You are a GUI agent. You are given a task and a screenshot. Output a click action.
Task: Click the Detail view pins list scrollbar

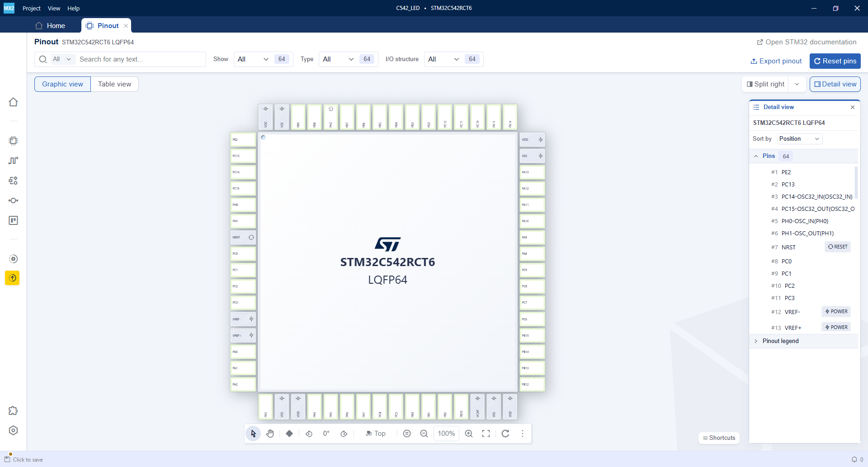[856, 182]
